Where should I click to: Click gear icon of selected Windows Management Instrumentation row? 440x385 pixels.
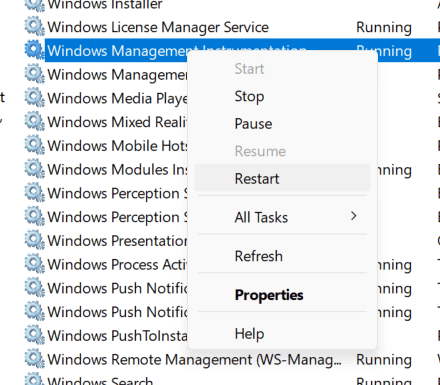[34, 51]
